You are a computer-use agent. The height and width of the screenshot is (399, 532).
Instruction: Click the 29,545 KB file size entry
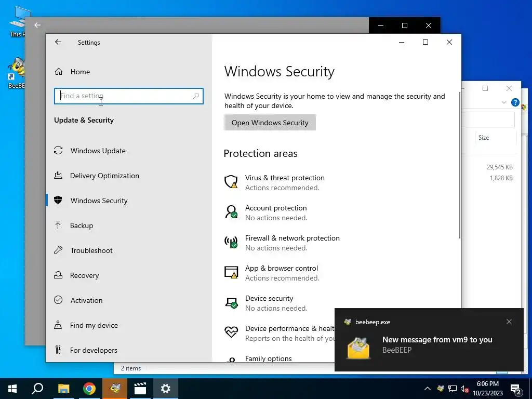click(499, 167)
